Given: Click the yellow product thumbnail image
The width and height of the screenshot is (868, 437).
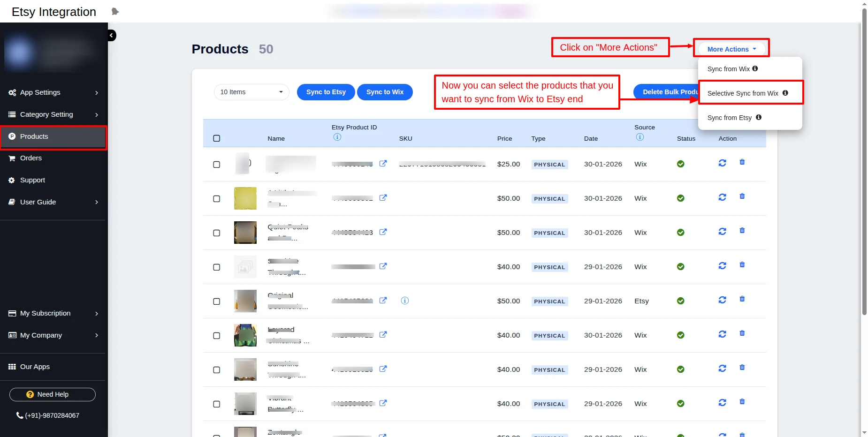Looking at the screenshot, I should (x=245, y=198).
